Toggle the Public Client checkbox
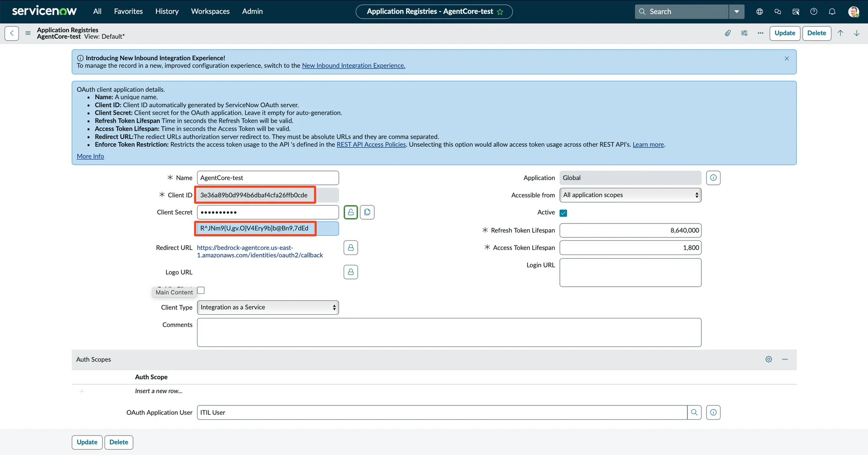The width and height of the screenshot is (868, 455). coord(201,290)
